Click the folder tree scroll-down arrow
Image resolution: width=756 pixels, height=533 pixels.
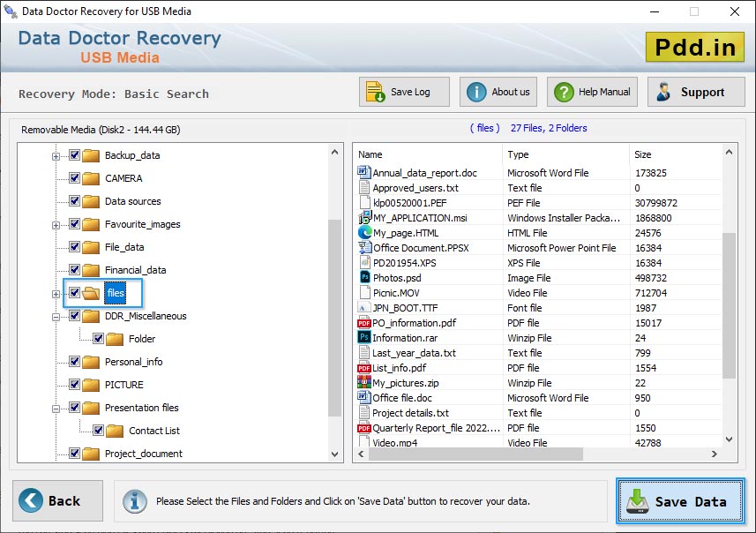click(335, 454)
